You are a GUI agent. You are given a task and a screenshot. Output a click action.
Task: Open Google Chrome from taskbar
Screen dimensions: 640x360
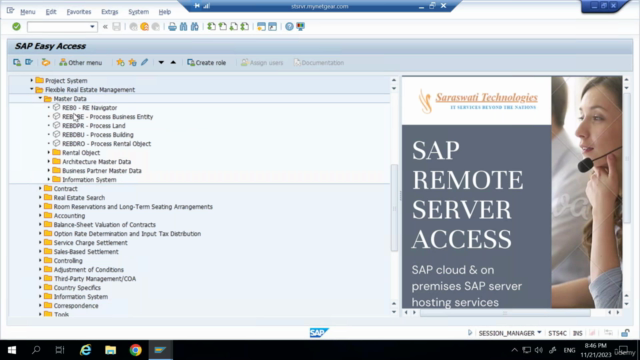(x=136, y=350)
